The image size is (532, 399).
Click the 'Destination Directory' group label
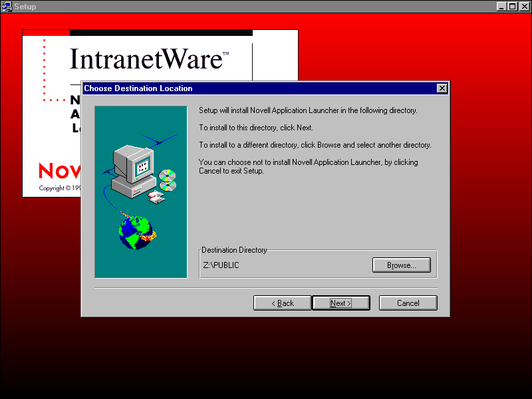[x=234, y=250]
